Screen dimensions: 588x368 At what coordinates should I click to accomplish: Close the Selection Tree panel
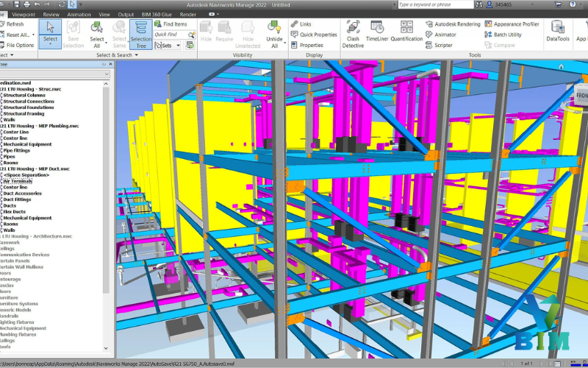110,64
